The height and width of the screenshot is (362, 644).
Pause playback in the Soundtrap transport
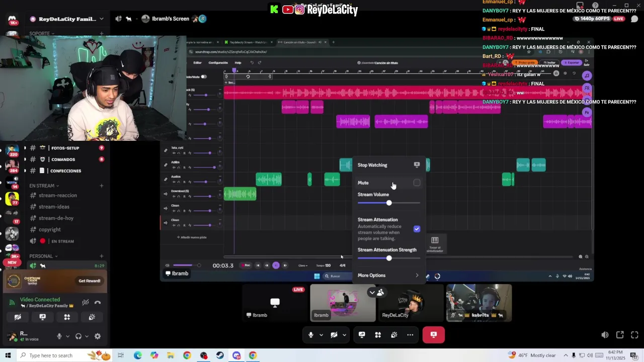(x=276, y=265)
